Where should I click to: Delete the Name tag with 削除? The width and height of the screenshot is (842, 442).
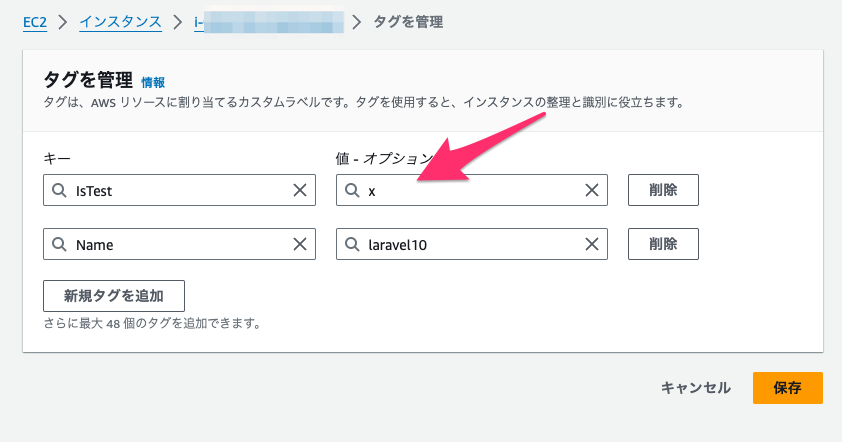(663, 244)
